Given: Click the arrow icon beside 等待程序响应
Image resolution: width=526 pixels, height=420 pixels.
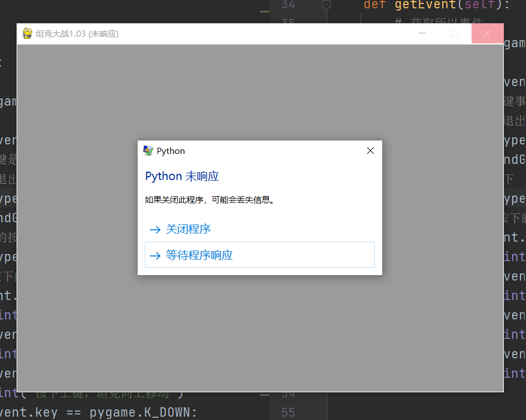Looking at the screenshot, I should point(155,256).
